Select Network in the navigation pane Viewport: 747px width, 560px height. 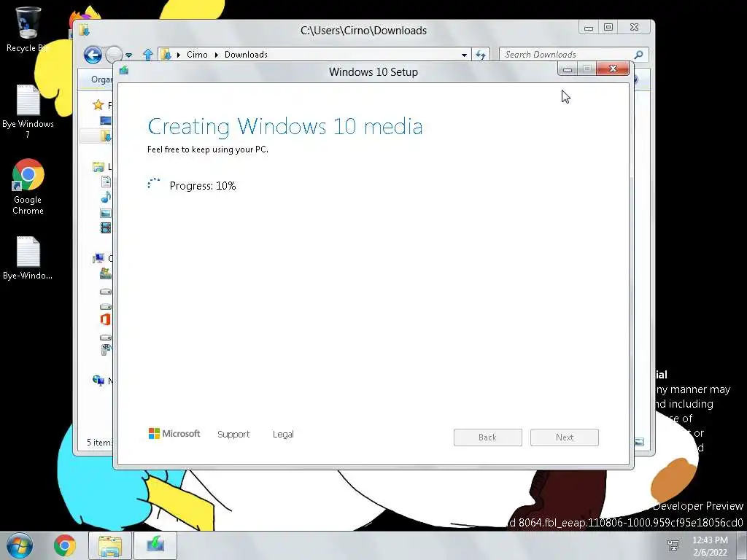(x=98, y=380)
